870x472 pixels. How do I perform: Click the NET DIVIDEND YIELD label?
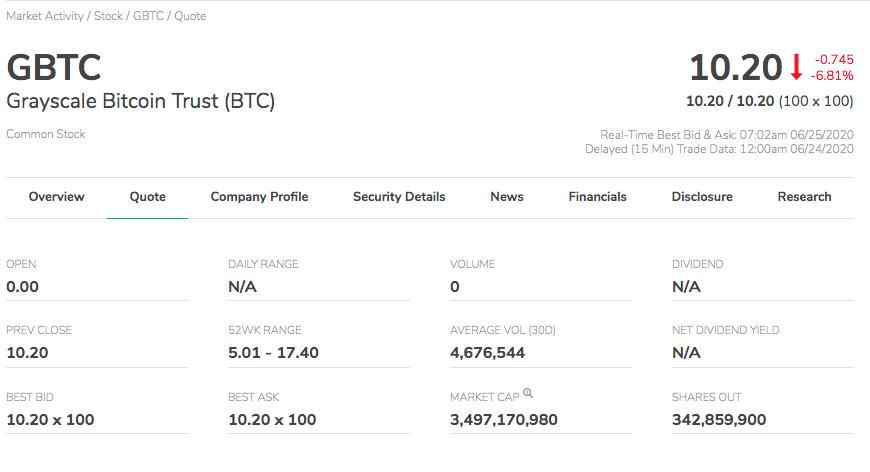tap(726, 330)
